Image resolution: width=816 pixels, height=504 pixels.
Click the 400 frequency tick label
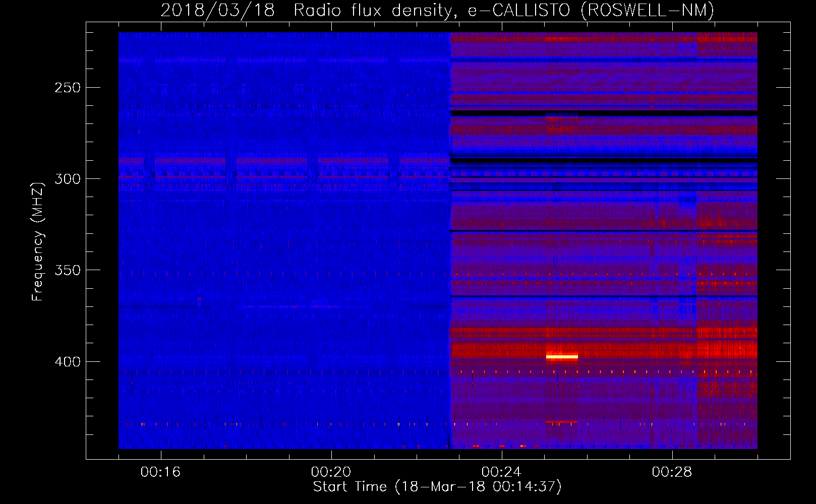68,362
